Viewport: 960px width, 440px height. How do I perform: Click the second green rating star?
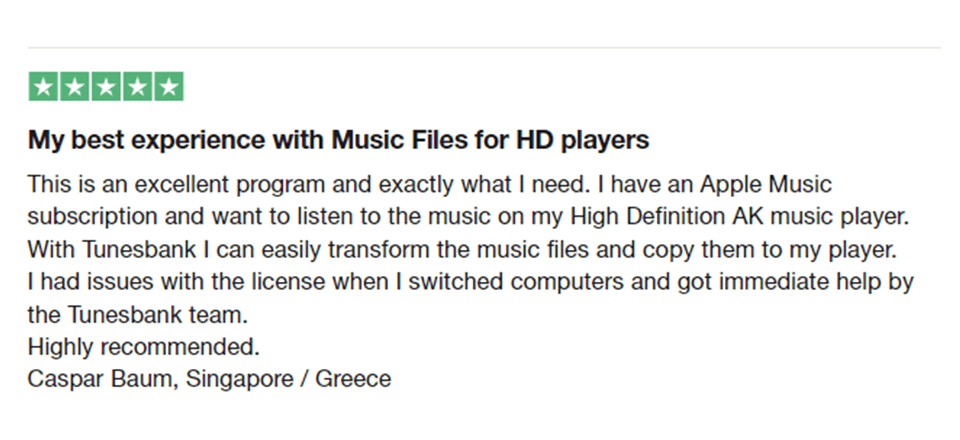[74, 87]
